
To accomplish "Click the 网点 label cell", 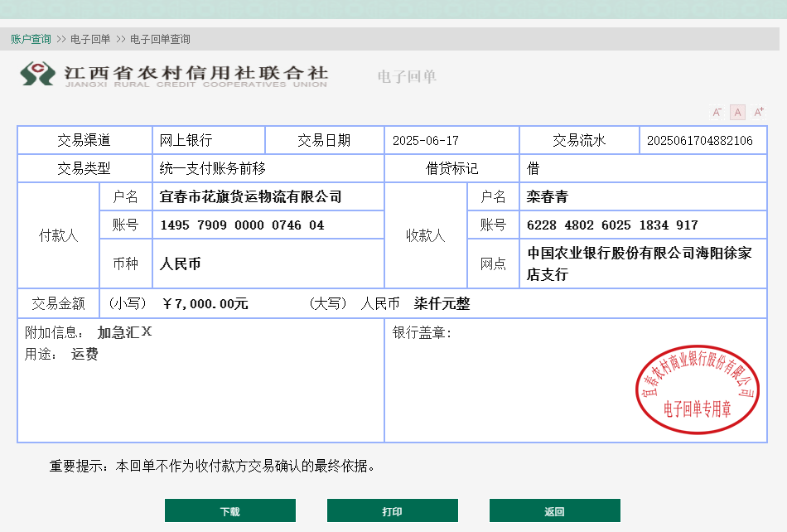I will 493,264.
